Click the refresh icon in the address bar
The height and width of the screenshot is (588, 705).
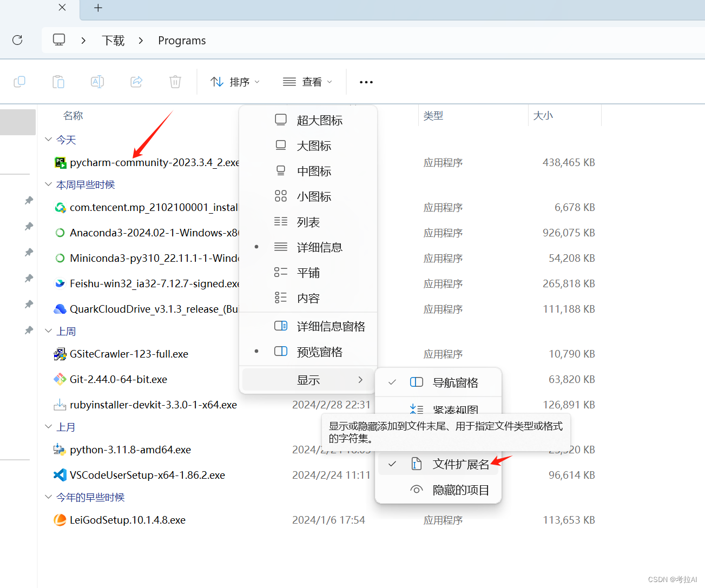click(17, 40)
